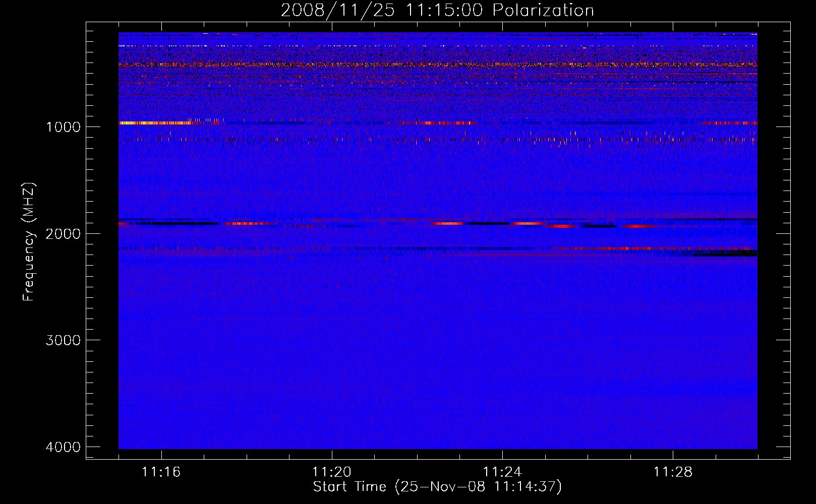The image size is (816, 504).
Task: Click the 11:28 time tick label
Action: click(673, 472)
